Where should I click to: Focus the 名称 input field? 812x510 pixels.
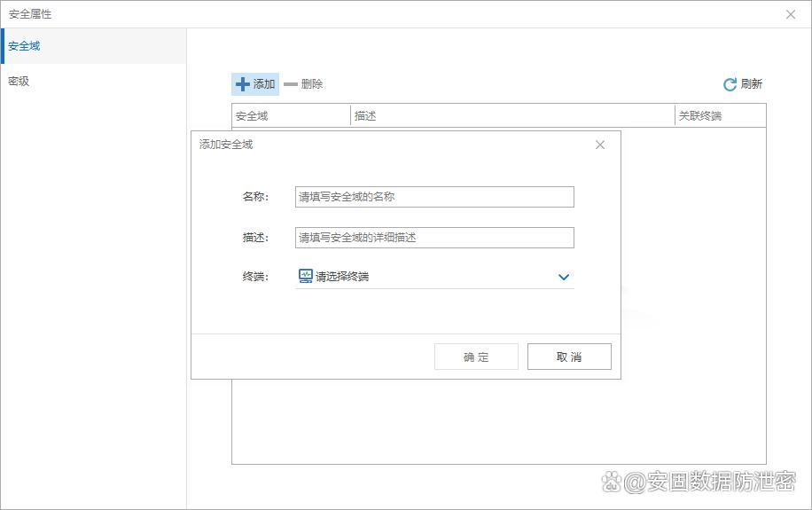coord(434,197)
